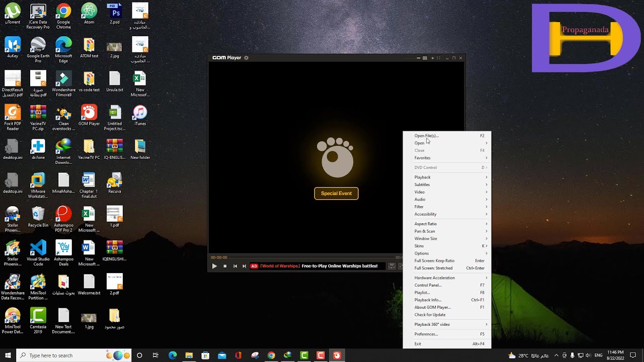The height and width of the screenshot is (362, 644).
Task: Expand the Open submenu
Action: point(447,143)
